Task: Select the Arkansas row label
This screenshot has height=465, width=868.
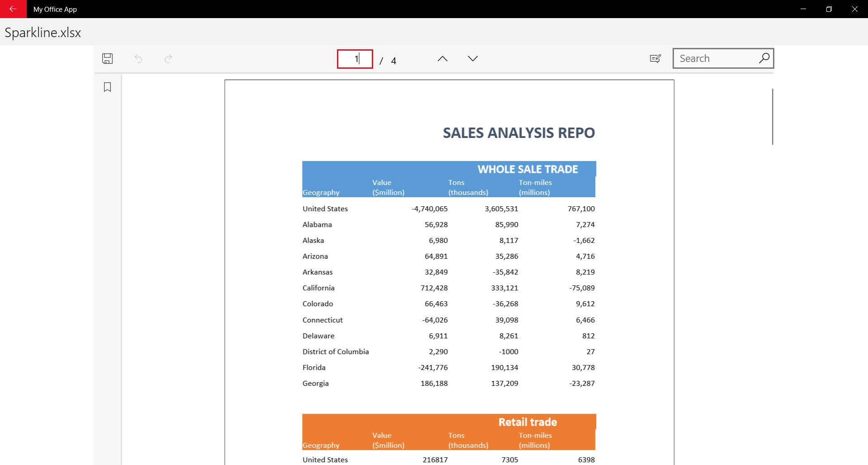Action: coord(318,272)
